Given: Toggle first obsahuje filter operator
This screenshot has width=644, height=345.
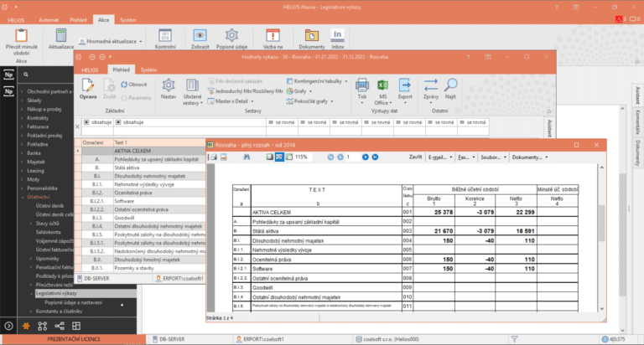Looking at the screenshot, I should pyautogui.click(x=86, y=122).
